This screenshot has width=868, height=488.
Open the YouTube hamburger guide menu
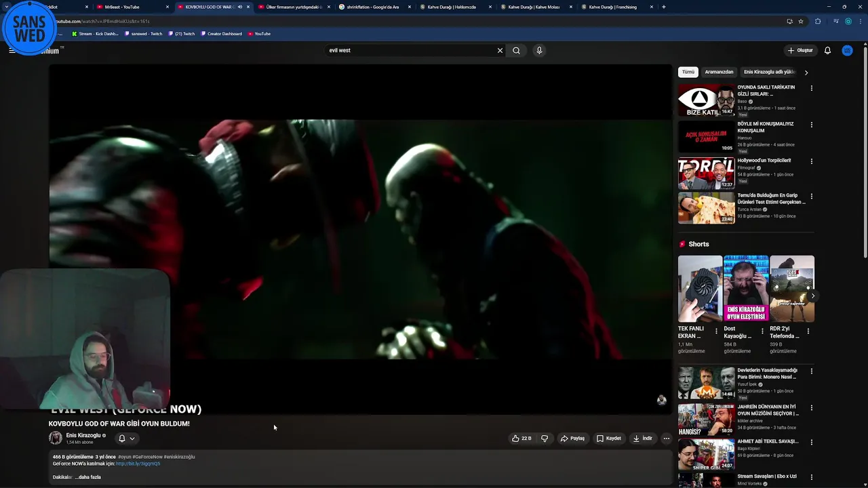[12, 50]
